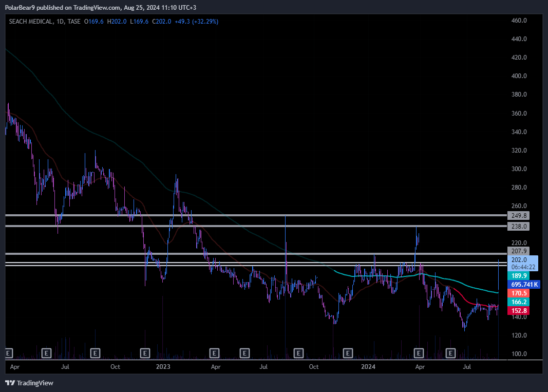Select the 238.0 horizontal line price label
Screen dimensions: 548x392
coord(519,226)
